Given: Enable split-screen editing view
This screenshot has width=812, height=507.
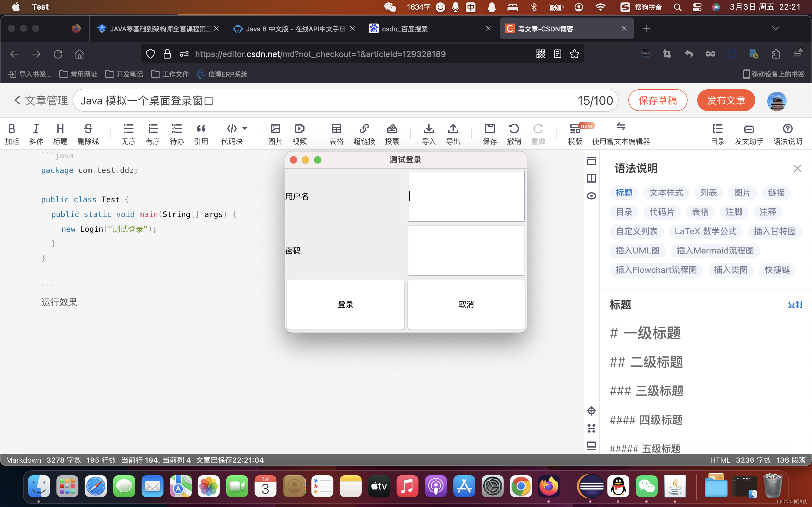Looking at the screenshot, I should [591, 178].
